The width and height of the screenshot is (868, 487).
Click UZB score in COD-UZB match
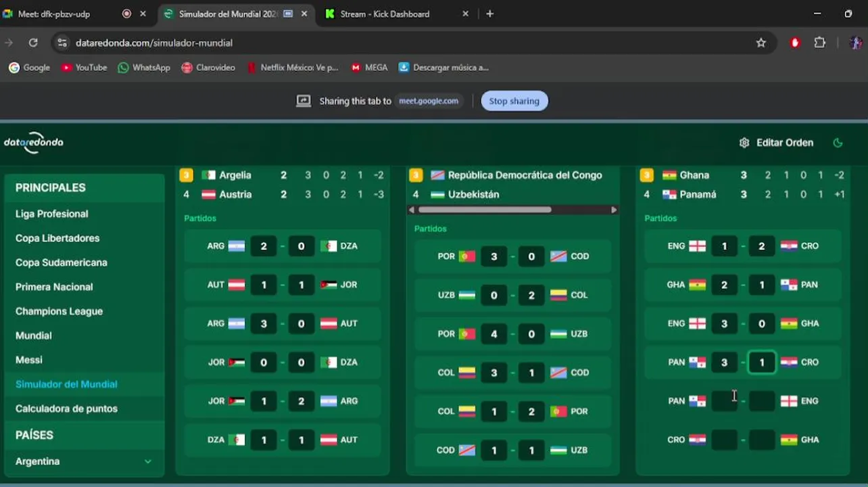531,450
